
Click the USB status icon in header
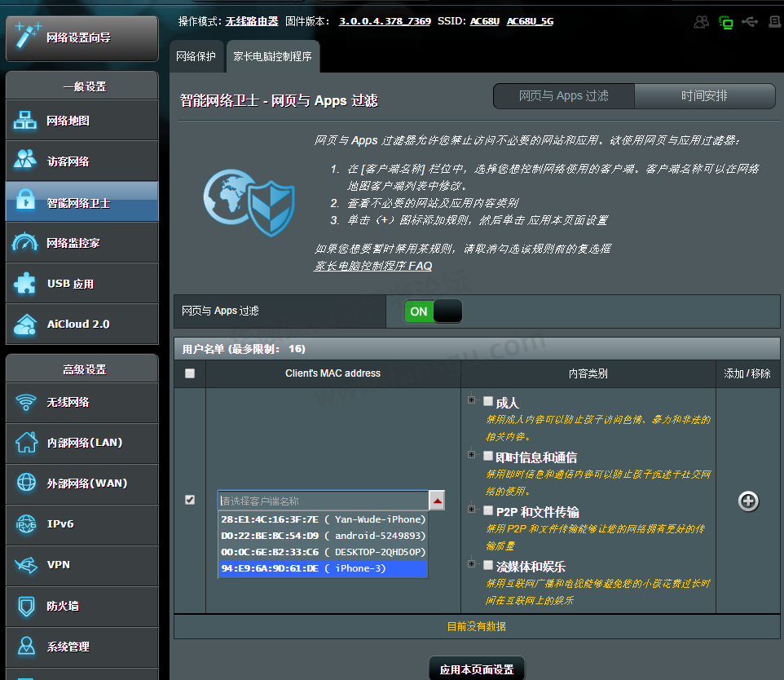click(x=750, y=21)
